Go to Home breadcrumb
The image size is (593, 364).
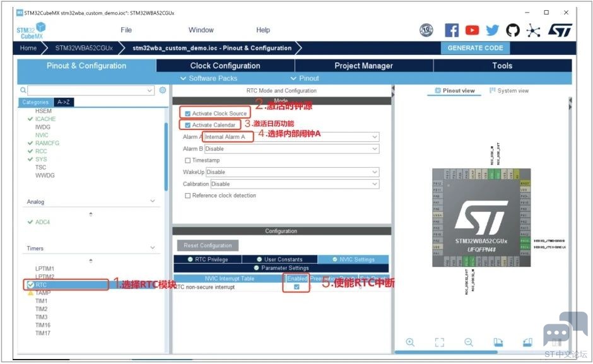[28, 48]
